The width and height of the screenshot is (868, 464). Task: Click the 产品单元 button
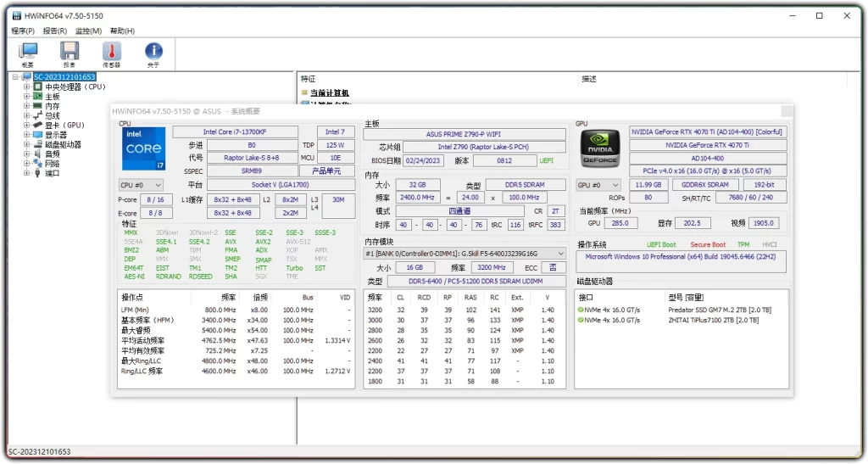[326, 171]
